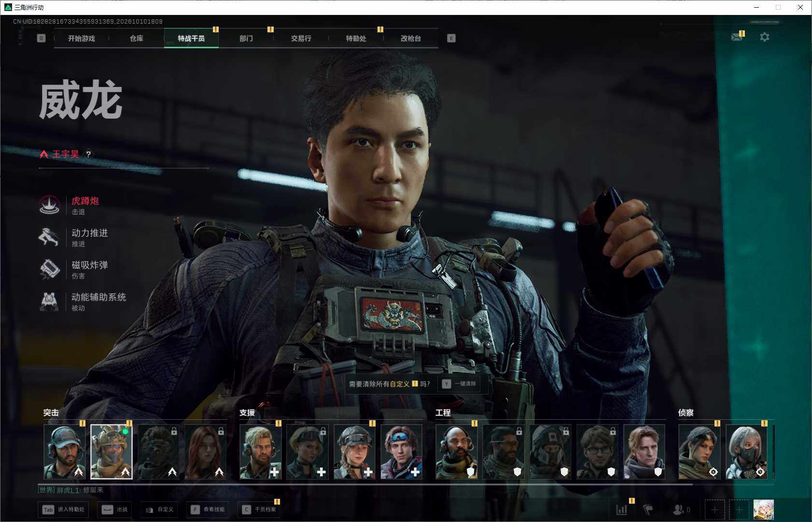
Task: Open the 干员档案 button
Action: (259, 509)
